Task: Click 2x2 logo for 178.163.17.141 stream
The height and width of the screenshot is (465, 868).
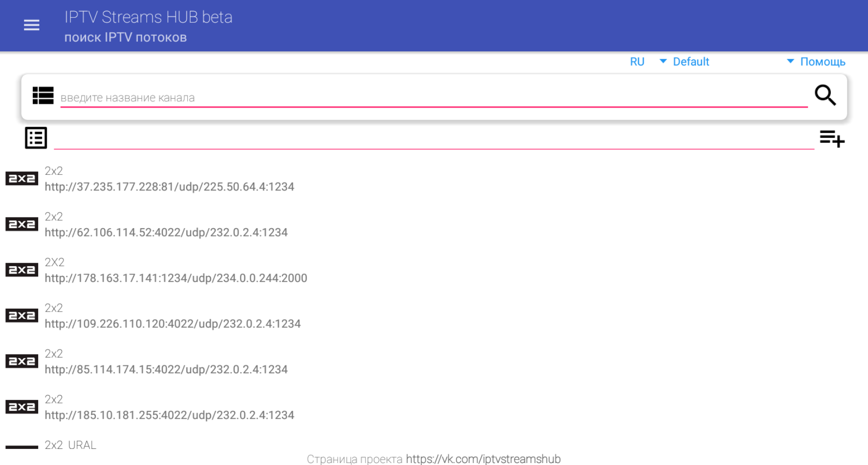Action: pos(22,270)
